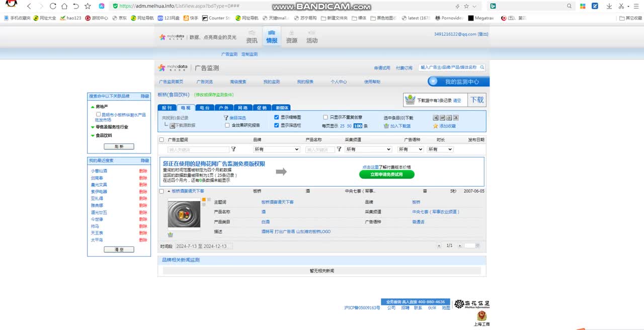Switch to the 户外 tab
This screenshot has width=644, height=330.
pyautogui.click(x=224, y=108)
